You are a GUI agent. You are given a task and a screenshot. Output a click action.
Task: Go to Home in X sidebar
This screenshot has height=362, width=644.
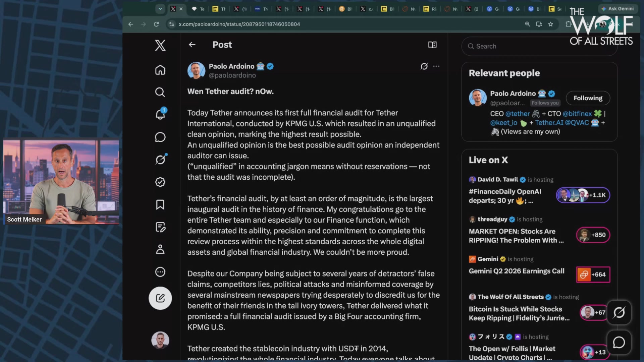160,70
